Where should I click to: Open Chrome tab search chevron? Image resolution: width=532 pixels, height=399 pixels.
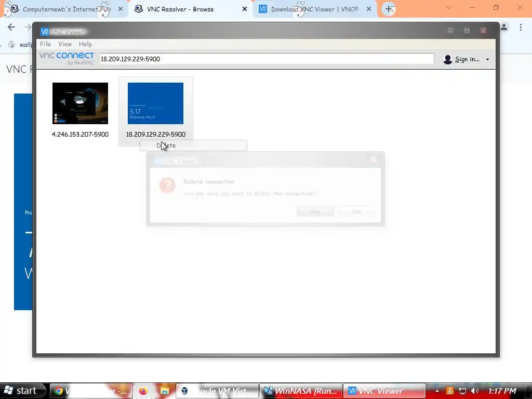448,7
